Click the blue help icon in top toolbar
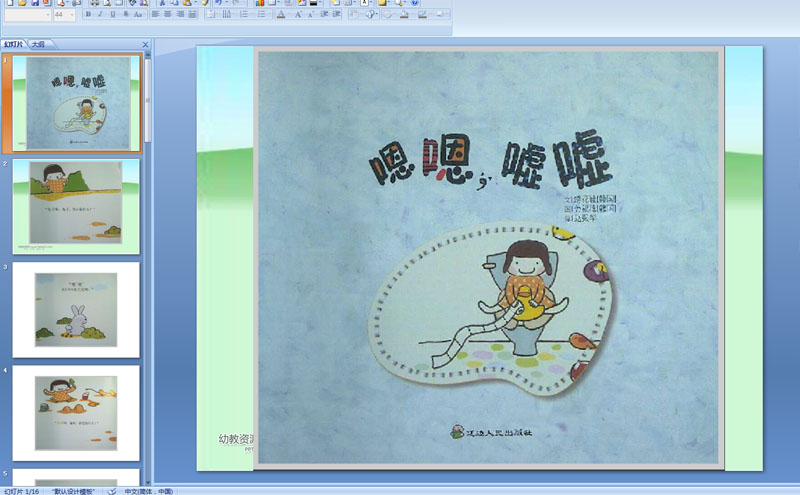800x495 pixels. (415, 3)
